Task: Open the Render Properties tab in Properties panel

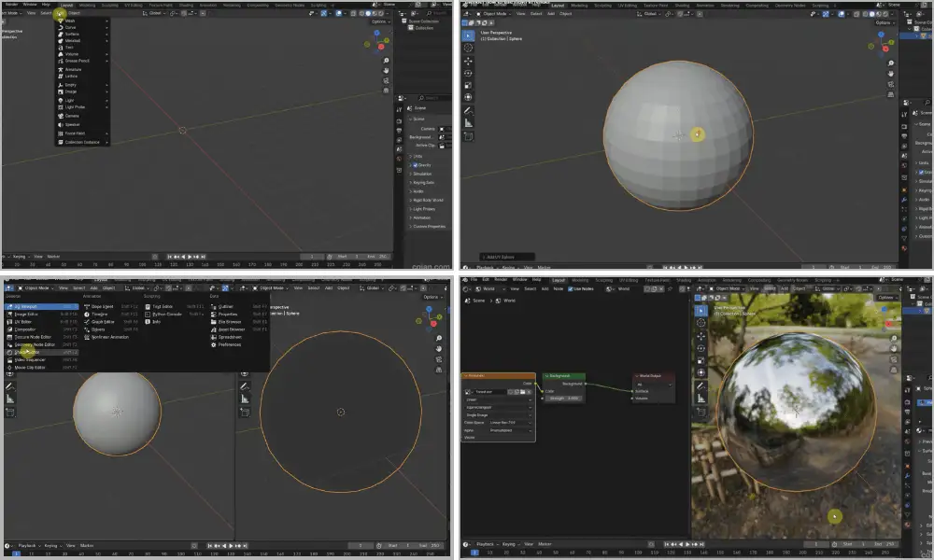Action: (x=904, y=127)
